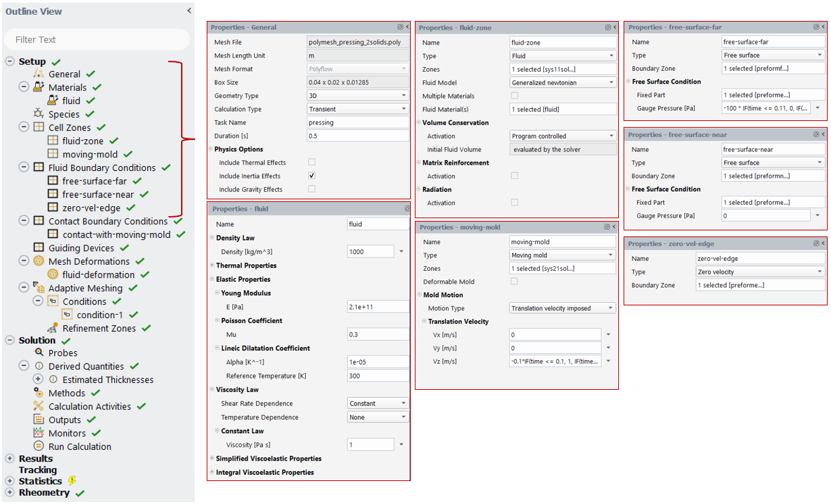Screen dimensions: 831x504
Task: Undock the Properties - General panel
Action: pyautogui.click(x=400, y=28)
